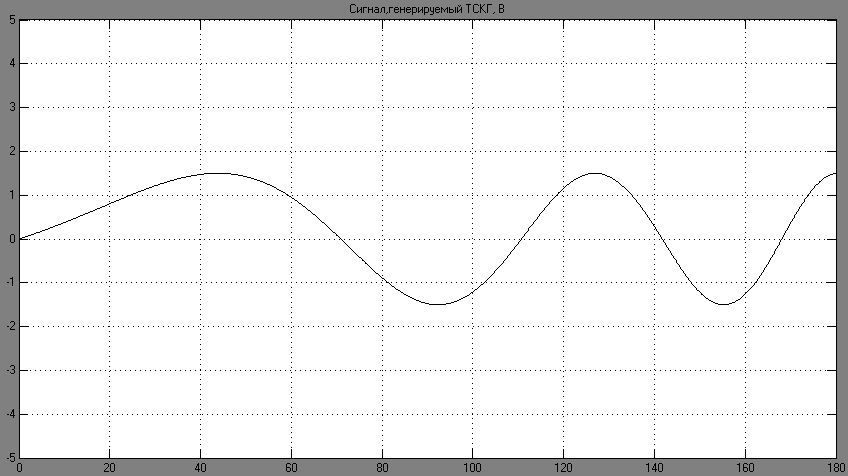This screenshot has height=476, width=848.
Task: Click the y-axis label '4'
Action: [x=12, y=64]
